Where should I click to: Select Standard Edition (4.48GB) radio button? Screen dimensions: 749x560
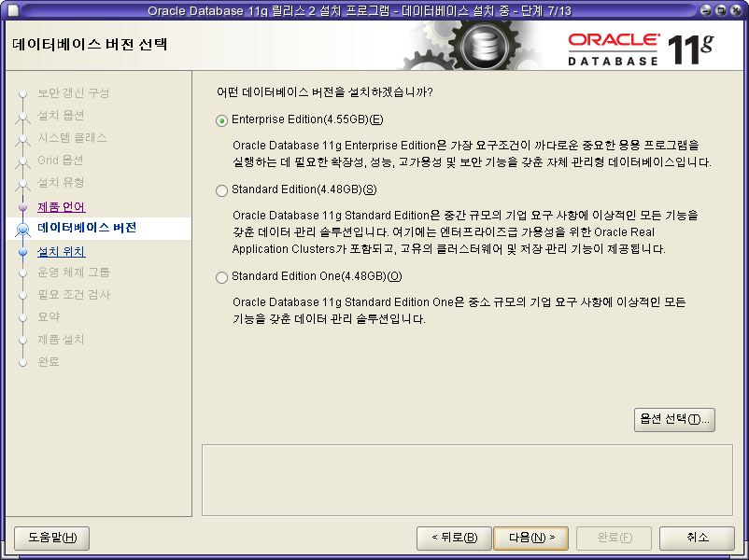[x=221, y=190]
